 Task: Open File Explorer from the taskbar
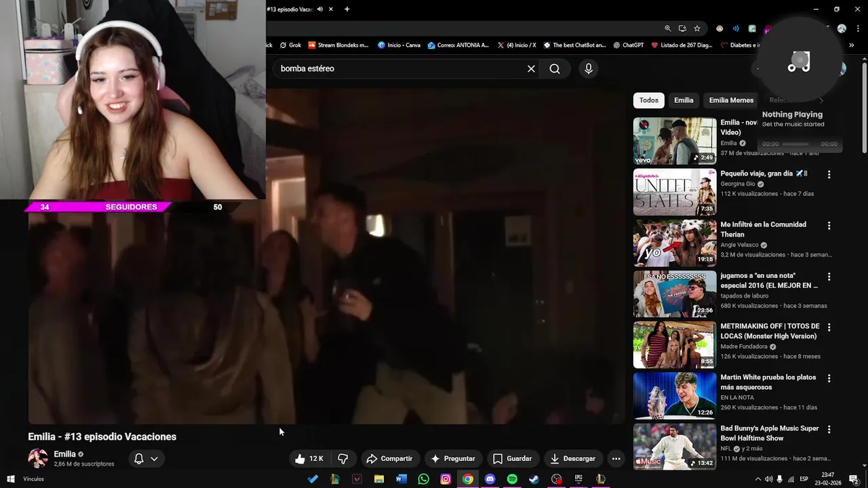(x=379, y=479)
